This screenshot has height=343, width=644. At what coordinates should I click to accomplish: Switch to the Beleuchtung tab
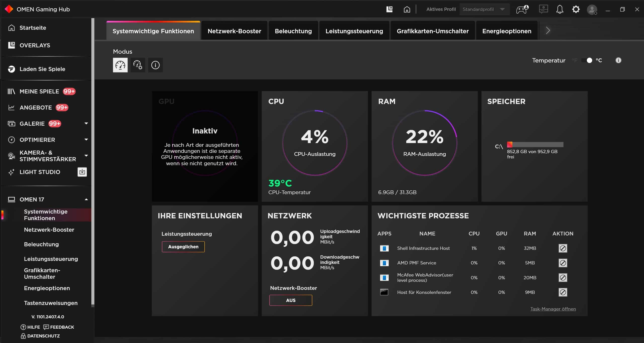(293, 31)
